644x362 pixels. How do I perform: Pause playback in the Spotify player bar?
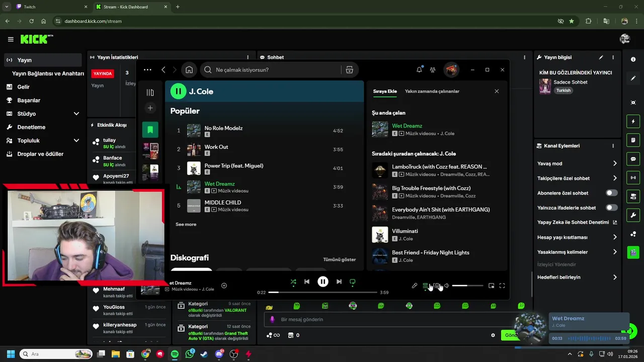point(323,282)
